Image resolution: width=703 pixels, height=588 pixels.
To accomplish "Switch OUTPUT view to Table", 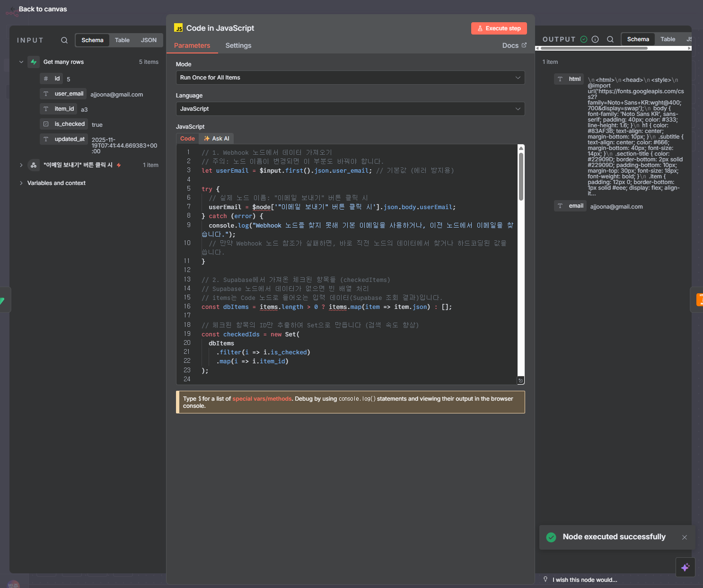I will (668, 39).
